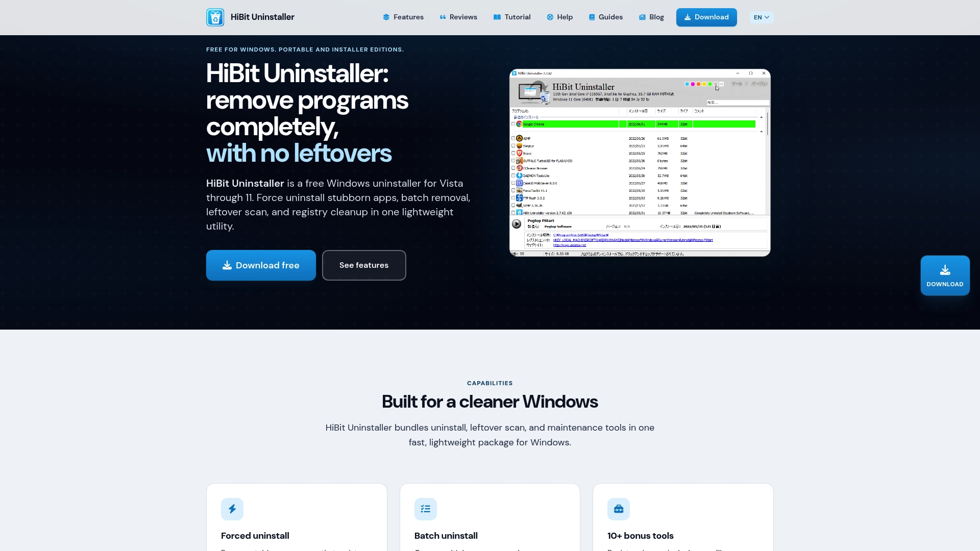Open the Reviews nav item

(458, 17)
